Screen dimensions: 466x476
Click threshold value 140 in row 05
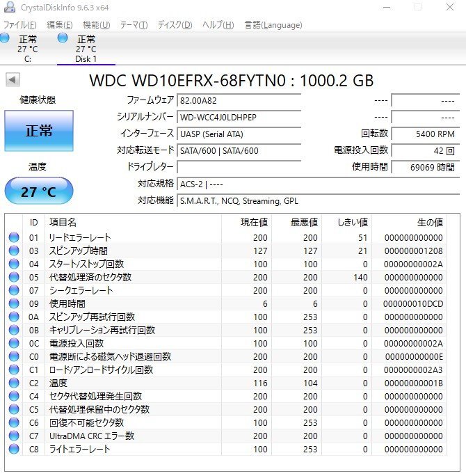point(360,277)
